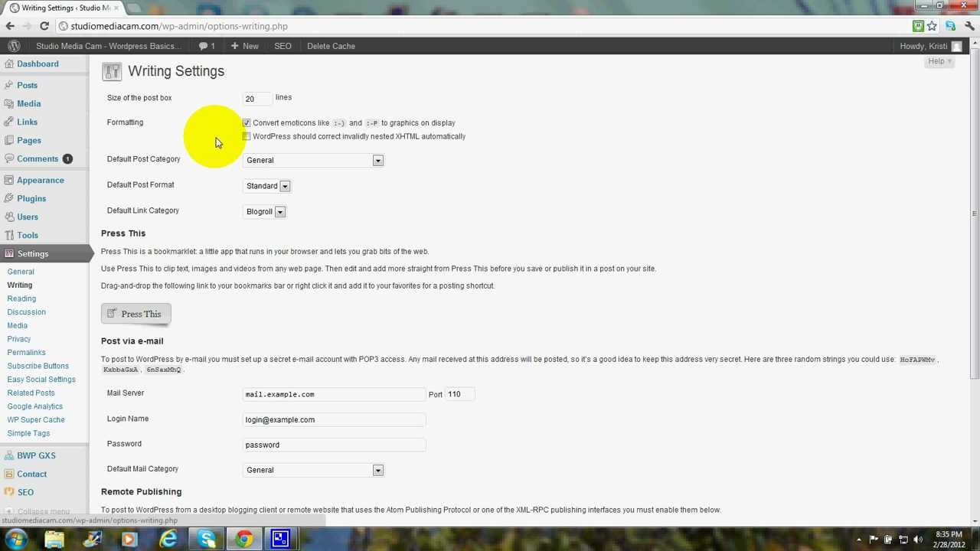Click the mail Port field
Screen dimensions: 980x551
pos(460,394)
